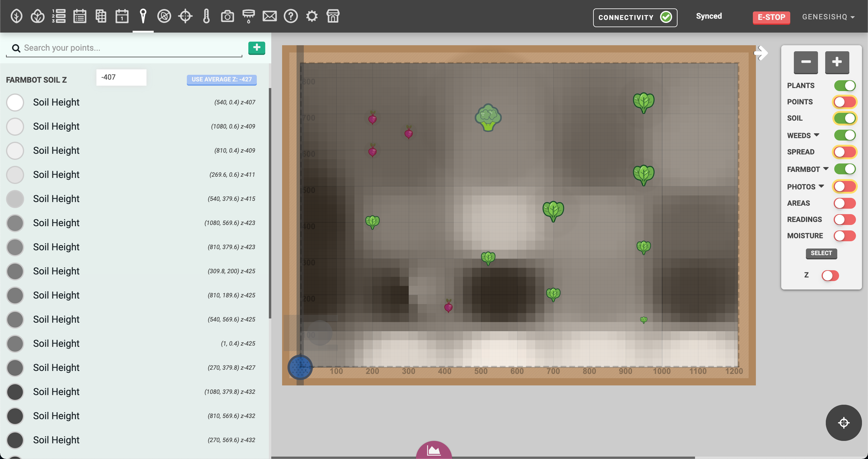Open the Tools watering nozzle icon
868x459 pixels.
pyautogui.click(x=248, y=16)
